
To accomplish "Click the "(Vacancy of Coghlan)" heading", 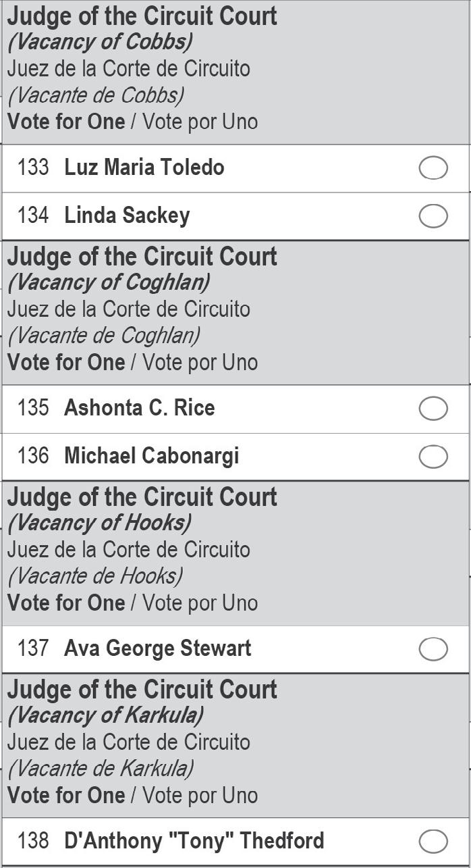I will 108,282.
